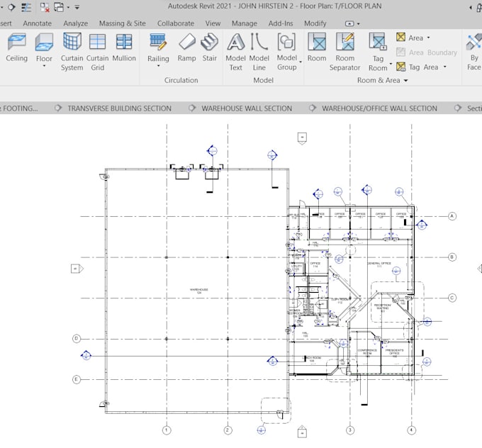Image resolution: width=482 pixels, height=448 pixels.
Task: Open the FOOTING view tab
Action: (x=19, y=108)
